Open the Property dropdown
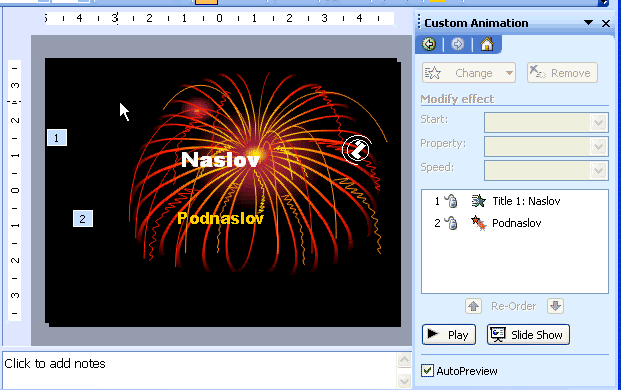This screenshot has height=390, width=621. 546,146
